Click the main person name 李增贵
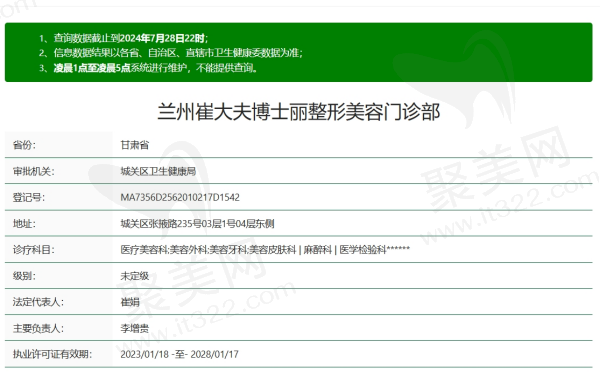The height and width of the screenshot is (383, 600). click(135, 328)
